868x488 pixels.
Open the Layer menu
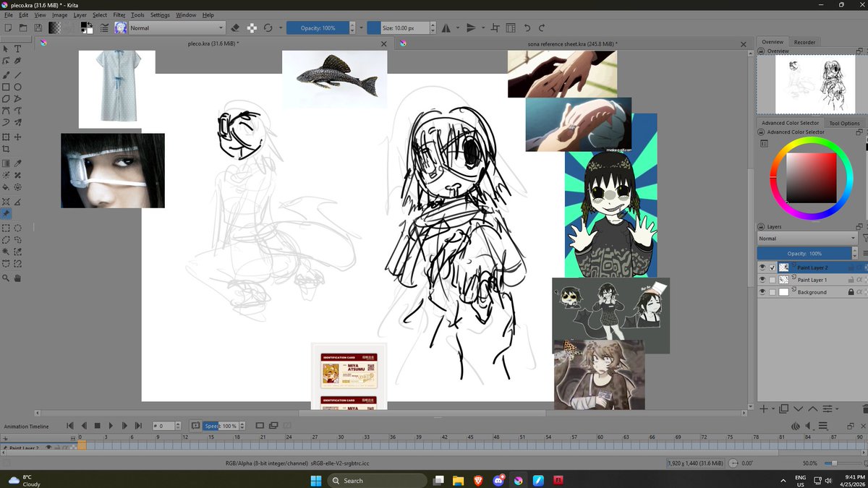click(x=80, y=14)
